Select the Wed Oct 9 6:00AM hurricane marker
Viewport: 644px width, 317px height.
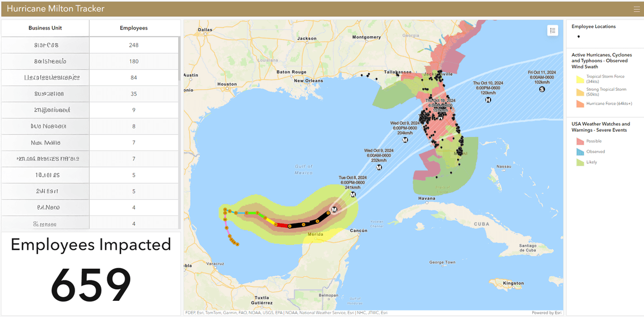379,168
